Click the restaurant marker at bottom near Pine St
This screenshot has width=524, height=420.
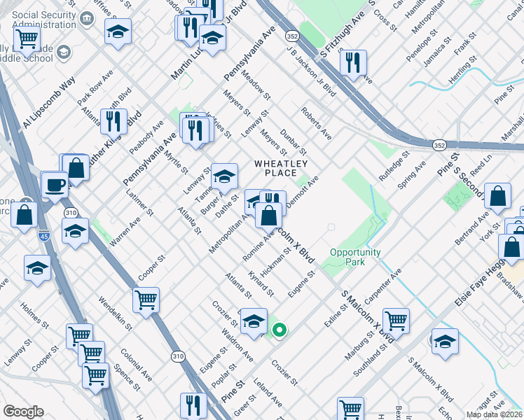193,405
